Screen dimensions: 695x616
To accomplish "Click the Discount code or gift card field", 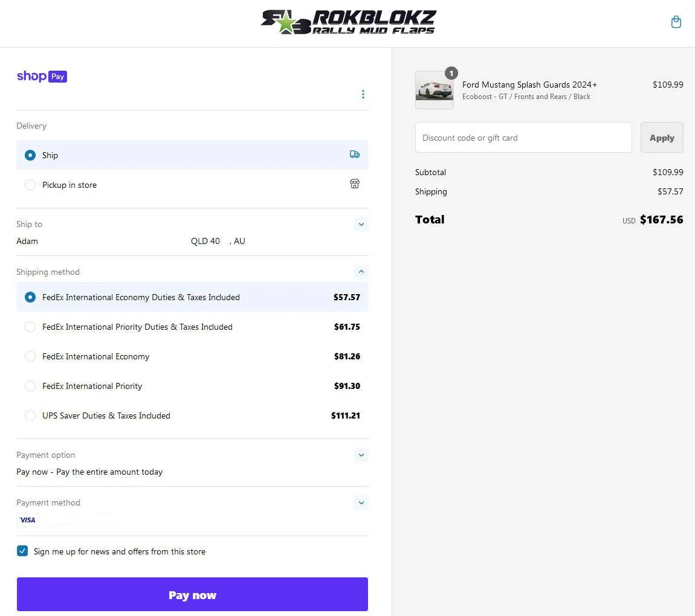I will click(x=523, y=138).
